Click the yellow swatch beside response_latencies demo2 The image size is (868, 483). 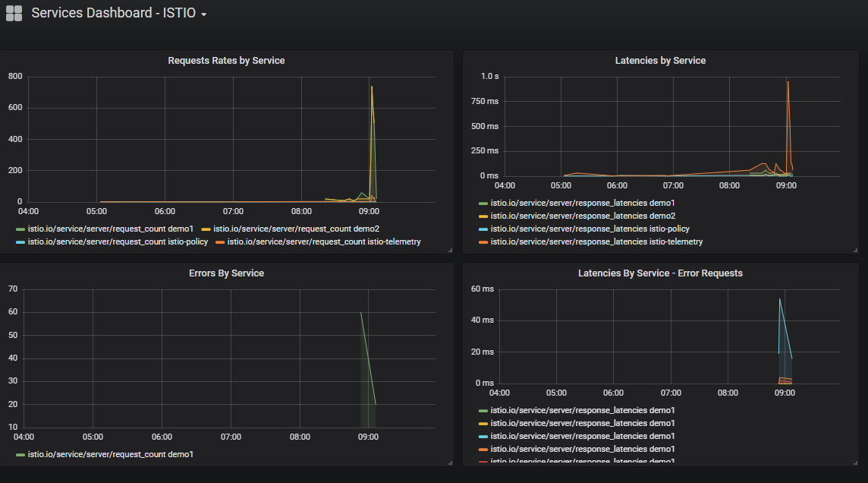coord(483,216)
